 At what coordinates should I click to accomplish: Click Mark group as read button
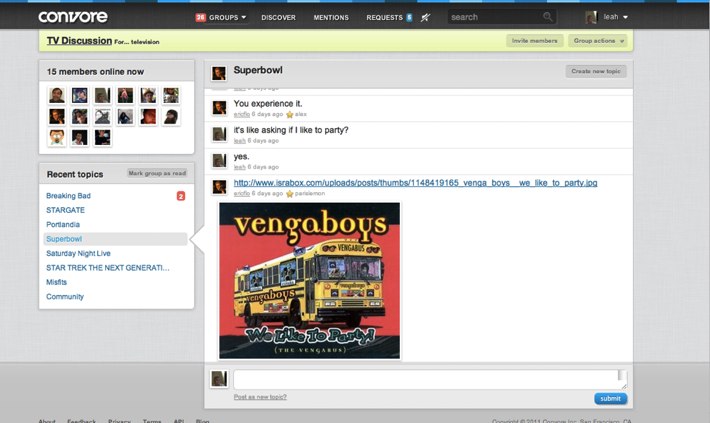coord(157,173)
